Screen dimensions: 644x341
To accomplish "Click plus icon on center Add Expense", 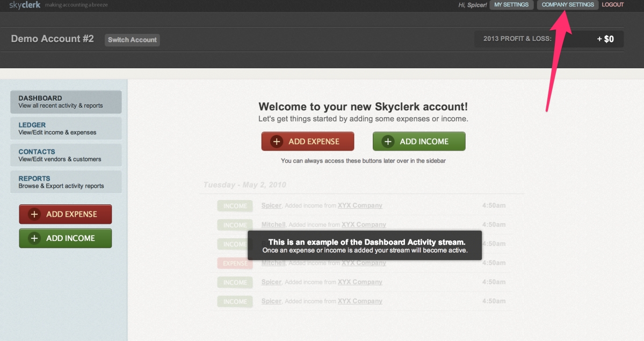I will [277, 141].
